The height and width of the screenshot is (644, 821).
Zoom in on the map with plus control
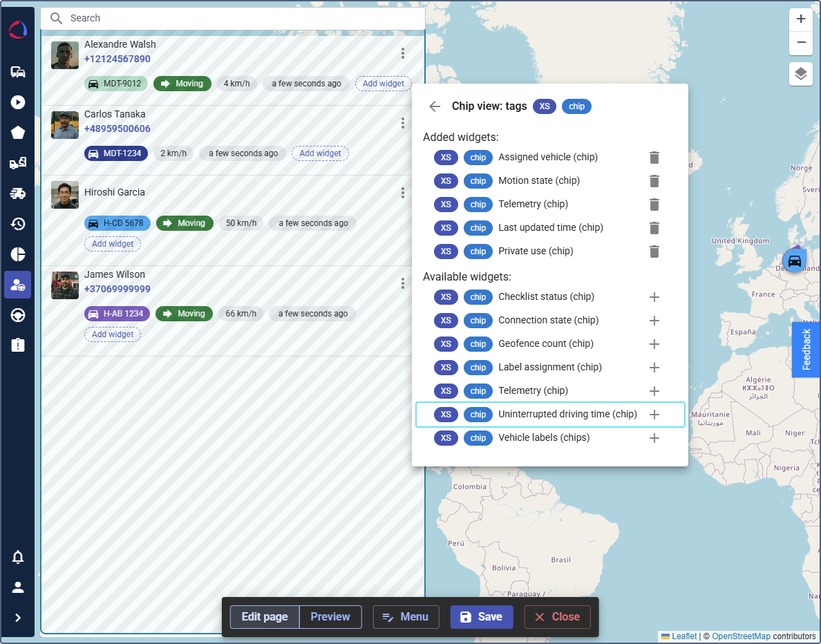pyautogui.click(x=800, y=19)
